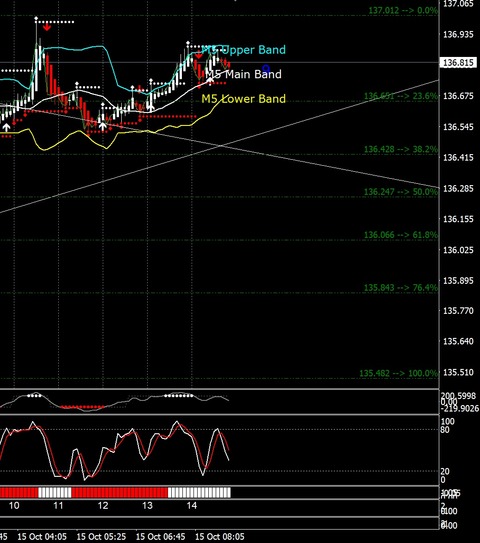The width and height of the screenshot is (480, 543).
Task: Click the 136.066 --> 61.8% Fibonacci label
Action: coord(401,235)
